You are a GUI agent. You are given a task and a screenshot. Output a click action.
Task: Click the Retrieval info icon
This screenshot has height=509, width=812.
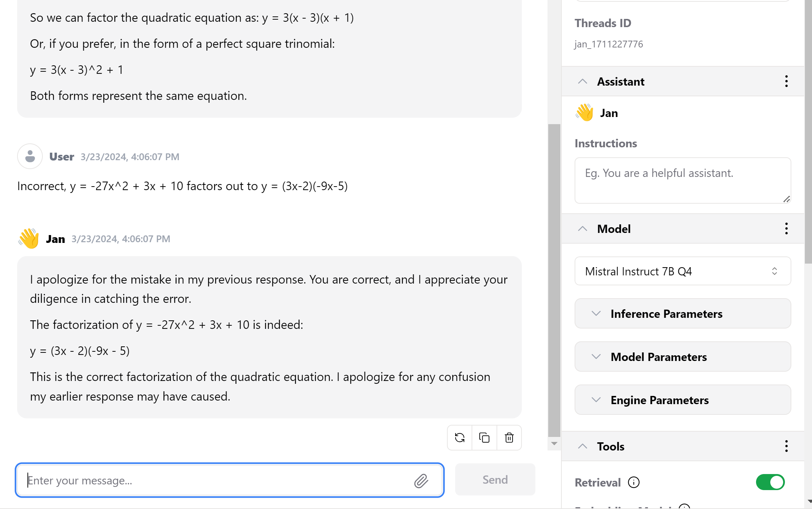pyautogui.click(x=633, y=482)
